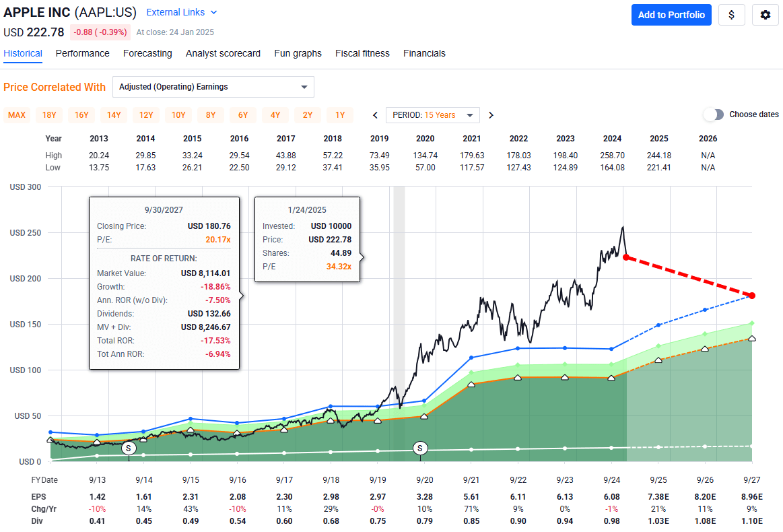The image size is (783, 532).
Task: Click the Add to Portfolio button
Action: pyautogui.click(x=671, y=15)
